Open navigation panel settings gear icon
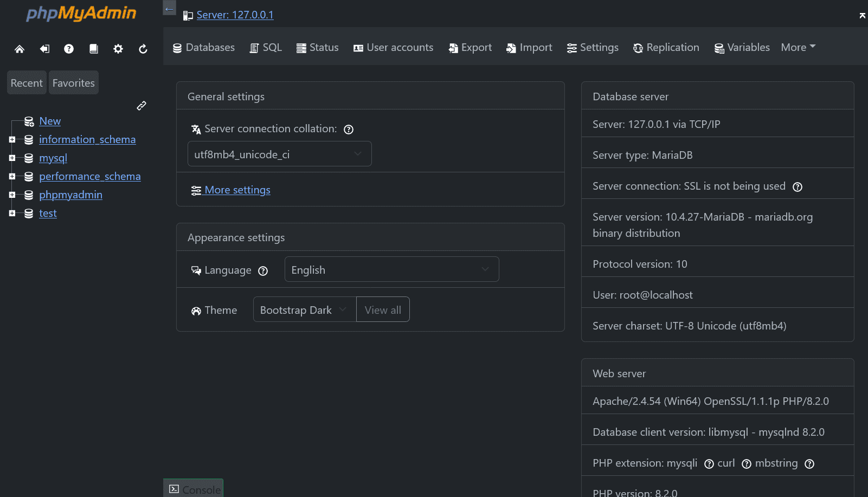868x497 pixels. pos(118,49)
